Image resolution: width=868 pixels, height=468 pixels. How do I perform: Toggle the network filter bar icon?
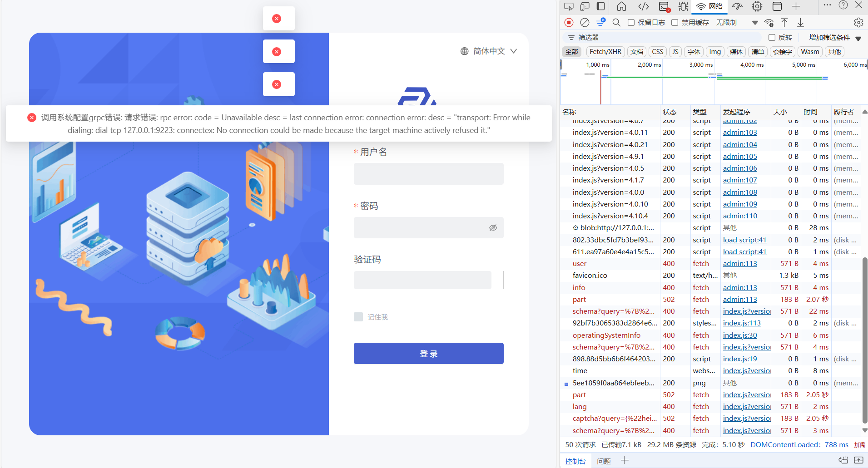(601, 22)
